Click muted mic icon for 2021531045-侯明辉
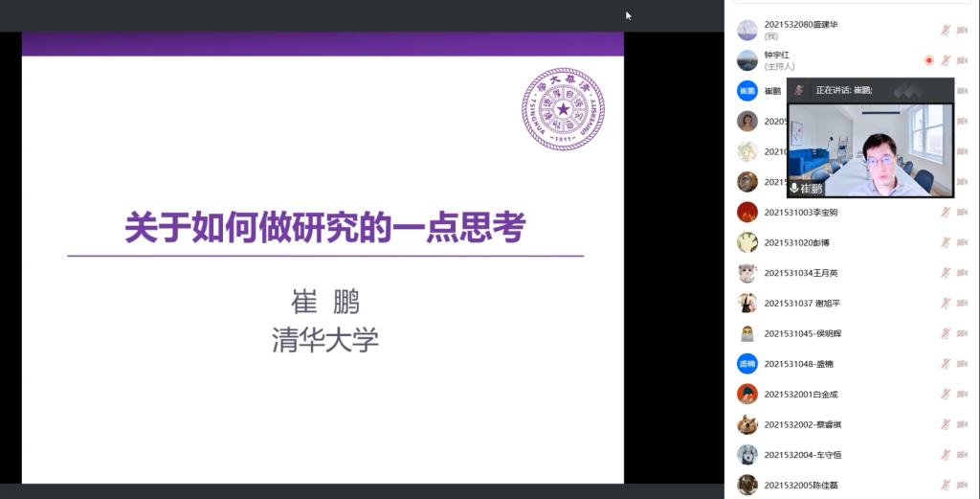This screenshot has width=980, height=499. coord(946,333)
